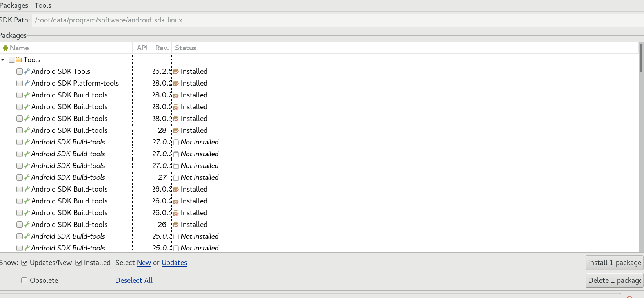Click the wrench icon beside Android SDK Tools
The width and height of the screenshot is (644, 298).
(x=27, y=71)
